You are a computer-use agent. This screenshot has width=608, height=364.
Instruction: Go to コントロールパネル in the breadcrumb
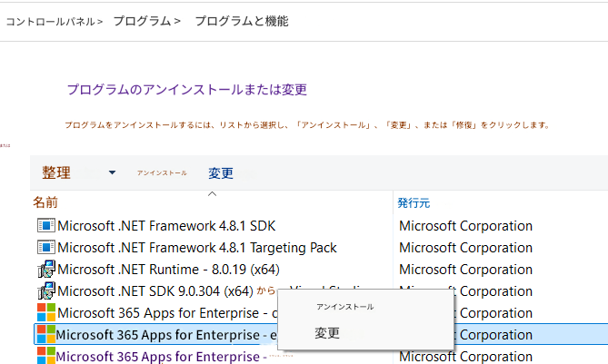(x=50, y=22)
